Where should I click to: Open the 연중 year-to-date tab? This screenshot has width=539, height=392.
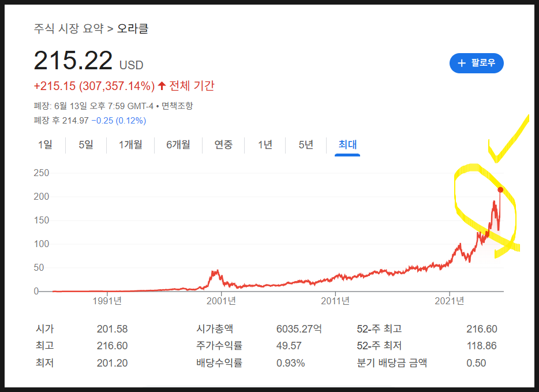pos(223,145)
